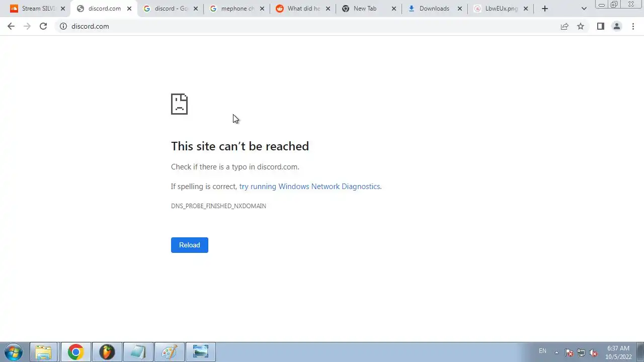Click the browser Forward arrow
The height and width of the screenshot is (362, 644).
pyautogui.click(x=27, y=26)
